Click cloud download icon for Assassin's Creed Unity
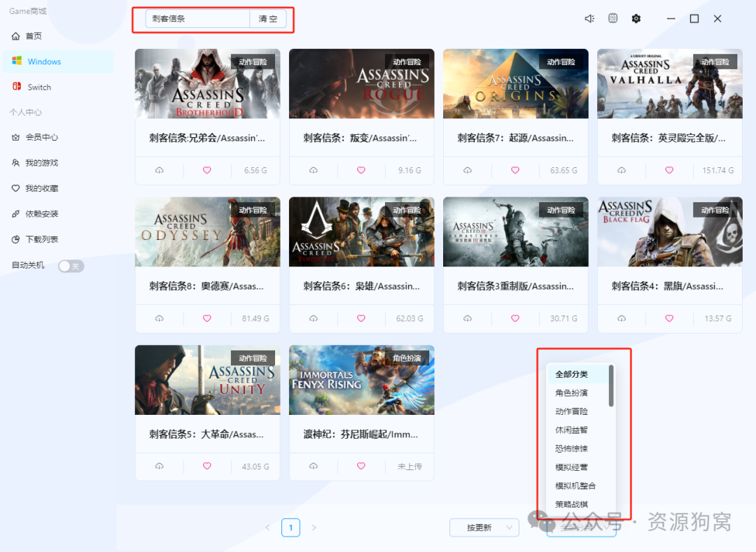 159,466
